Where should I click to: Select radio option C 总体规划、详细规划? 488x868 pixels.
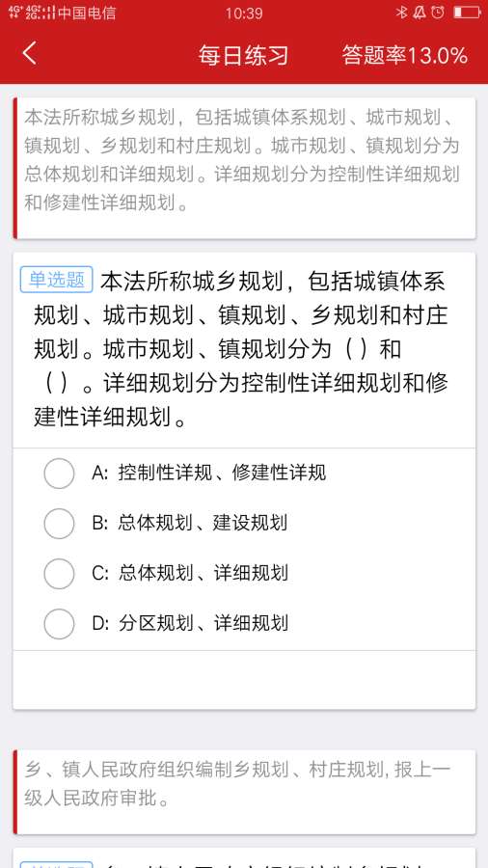(x=59, y=574)
